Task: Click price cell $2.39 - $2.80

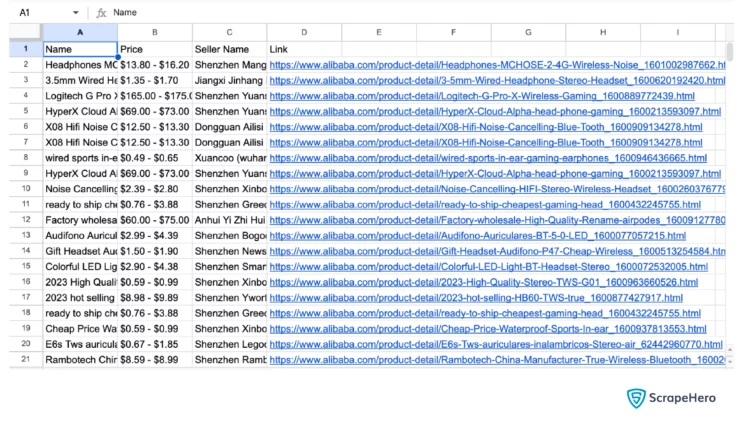Action: [x=155, y=189]
